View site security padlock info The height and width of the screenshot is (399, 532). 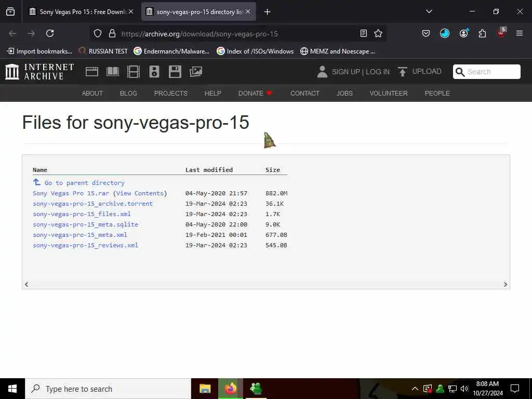[112, 33]
